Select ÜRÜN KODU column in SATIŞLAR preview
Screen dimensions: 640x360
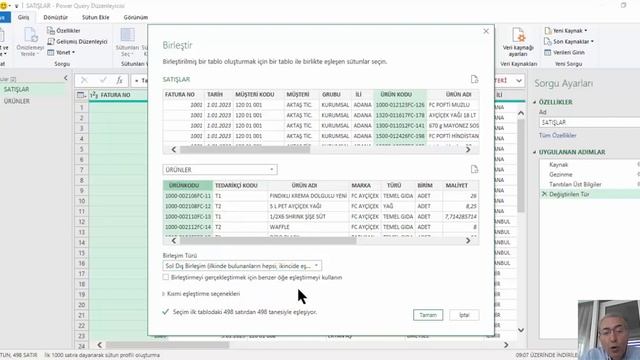(x=396, y=94)
